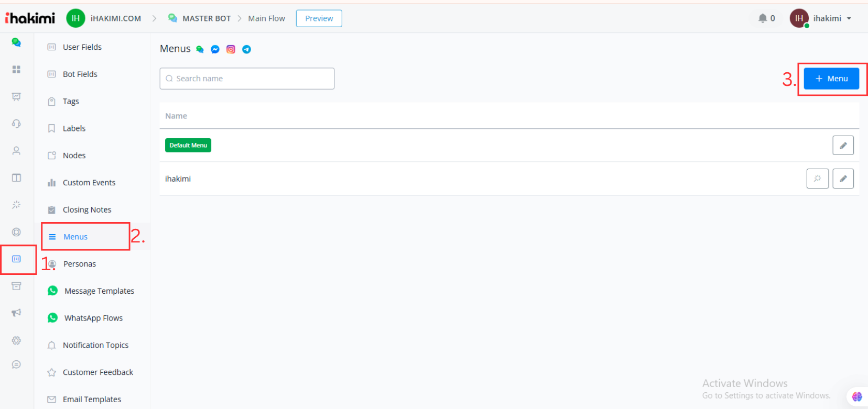Open Nodes in the side menu
The width and height of the screenshot is (868, 409).
tap(74, 156)
